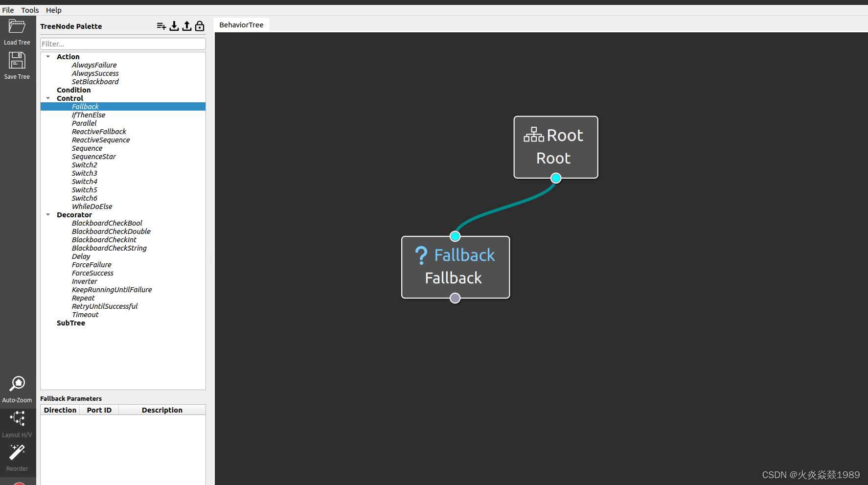Collapse the Decorator category arrow
The image size is (868, 485).
tap(48, 215)
